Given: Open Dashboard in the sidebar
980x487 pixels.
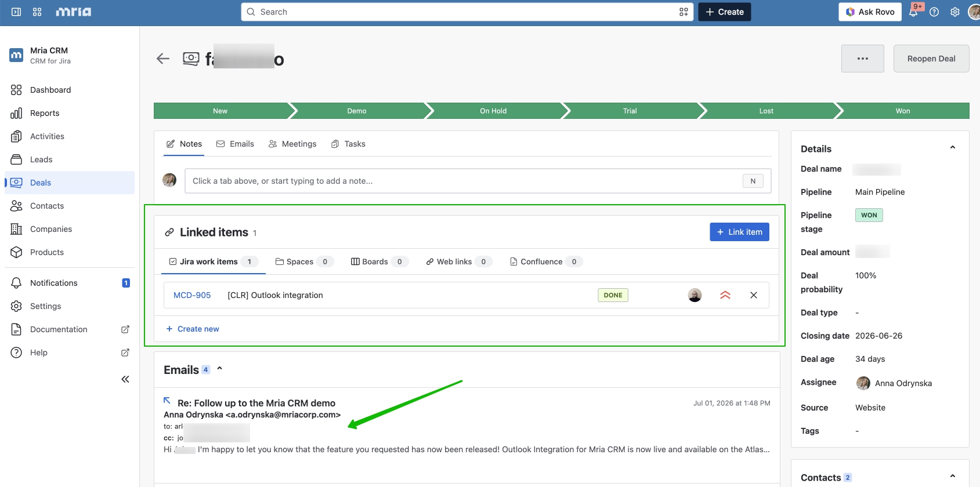Looking at the screenshot, I should coord(70,90).
